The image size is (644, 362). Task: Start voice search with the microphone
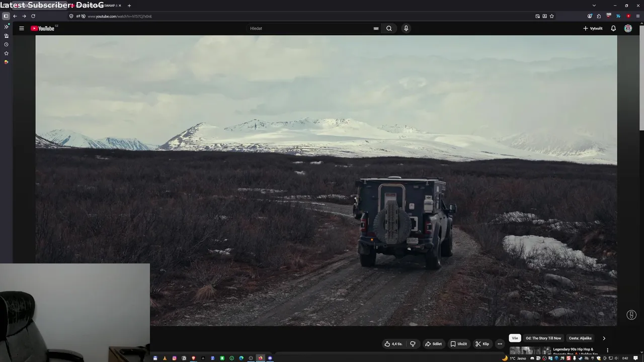tap(406, 28)
